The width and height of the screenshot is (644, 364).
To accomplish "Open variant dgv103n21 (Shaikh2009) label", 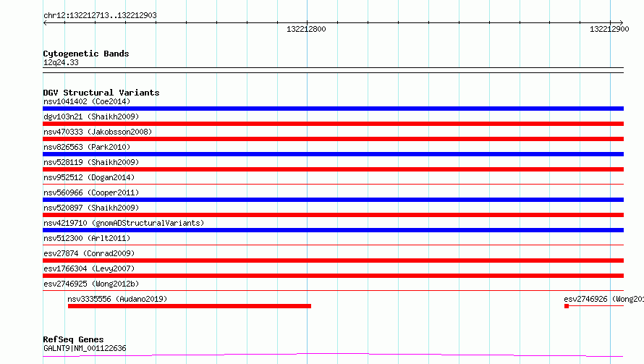I will 91,117.
